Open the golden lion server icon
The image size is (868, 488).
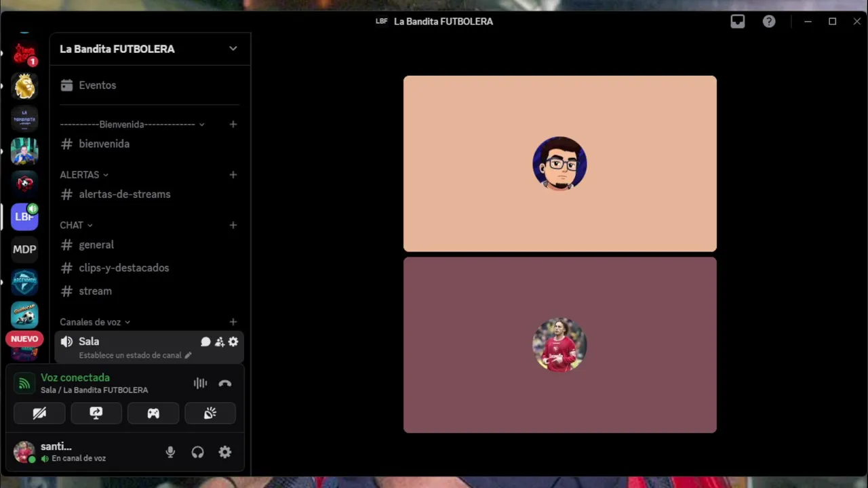pyautogui.click(x=24, y=86)
